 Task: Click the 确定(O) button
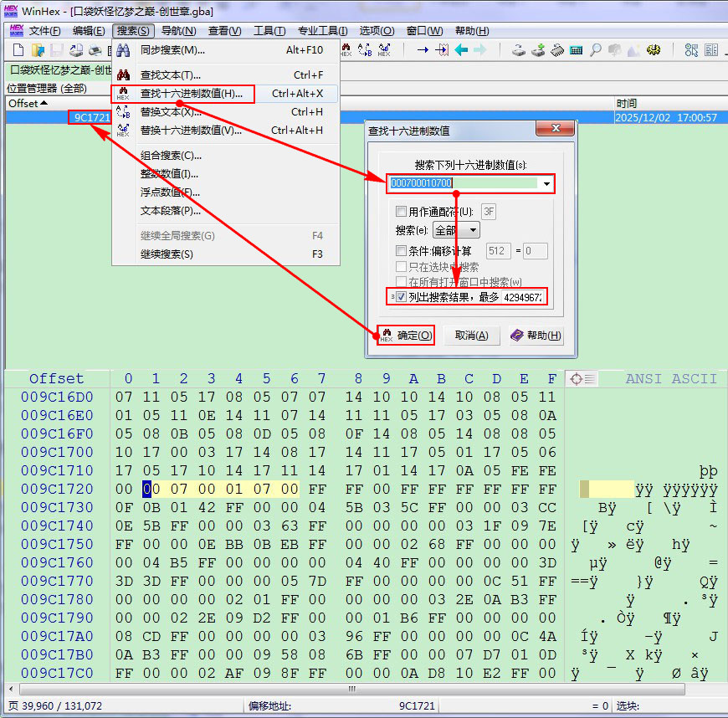[406, 336]
